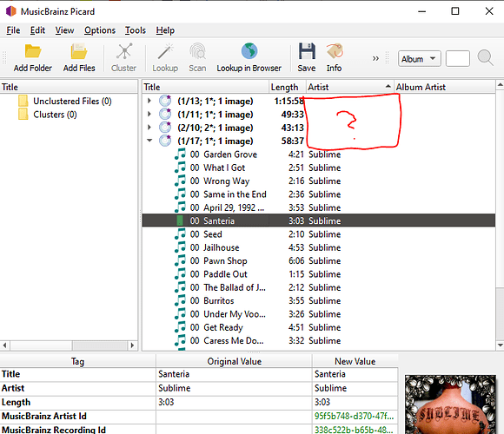Click the Lookup in Browser globe icon
This screenshot has height=434, width=504.
[x=249, y=51]
